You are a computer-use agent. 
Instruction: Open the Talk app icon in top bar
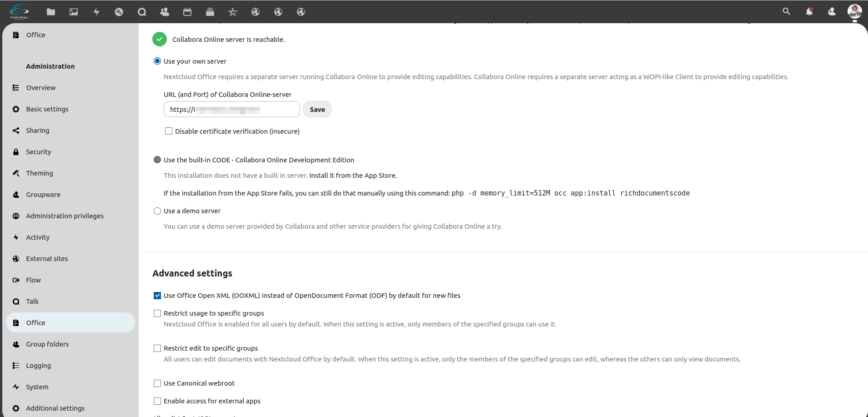coord(142,12)
